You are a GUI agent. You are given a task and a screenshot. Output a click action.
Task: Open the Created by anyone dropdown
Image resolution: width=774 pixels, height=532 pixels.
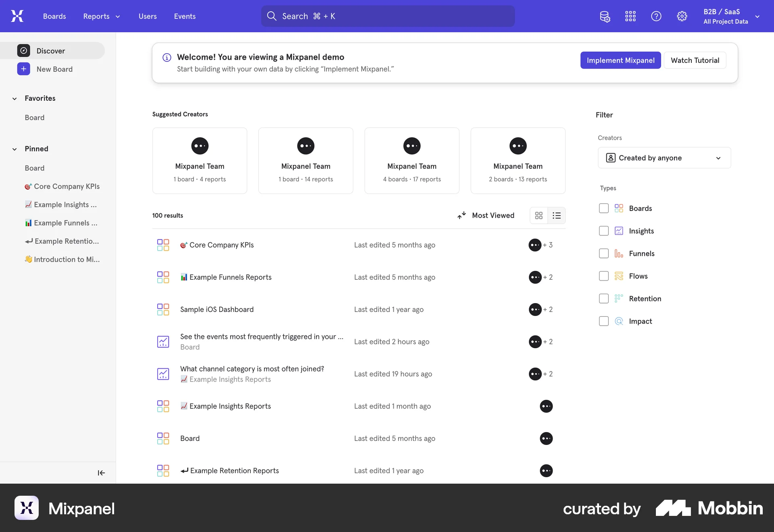coord(664,158)
